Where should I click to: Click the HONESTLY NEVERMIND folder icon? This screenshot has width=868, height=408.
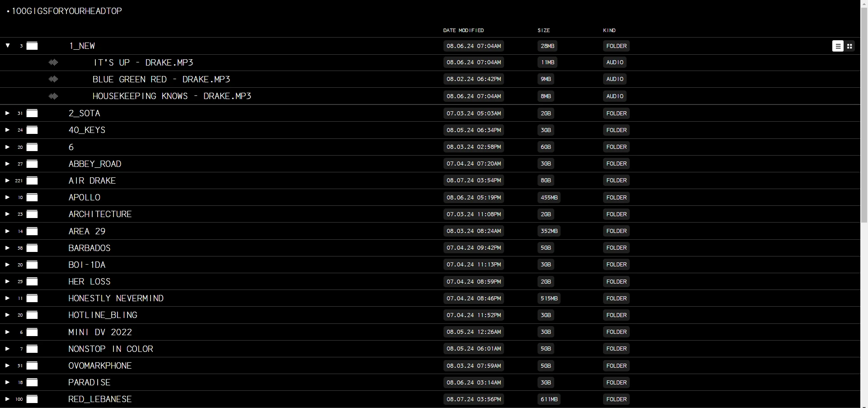32,298
